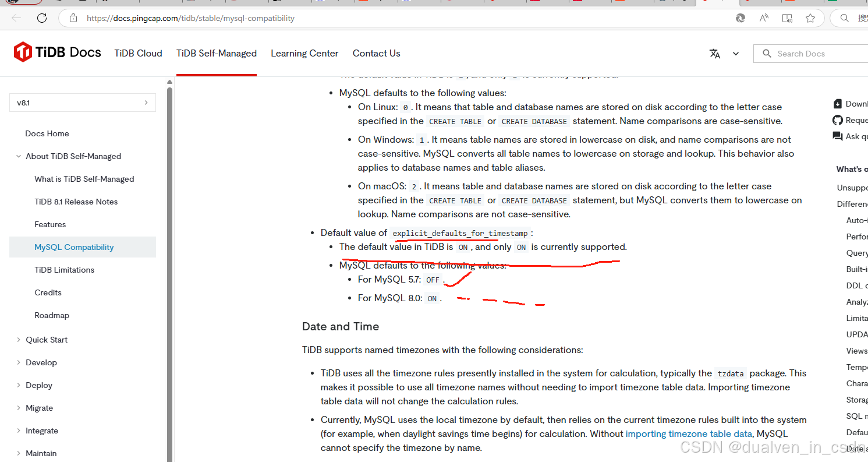Click the Ask questions chat icon
Image resolution: width=868 pixels, height=462 pixels.
click(837, 136)
